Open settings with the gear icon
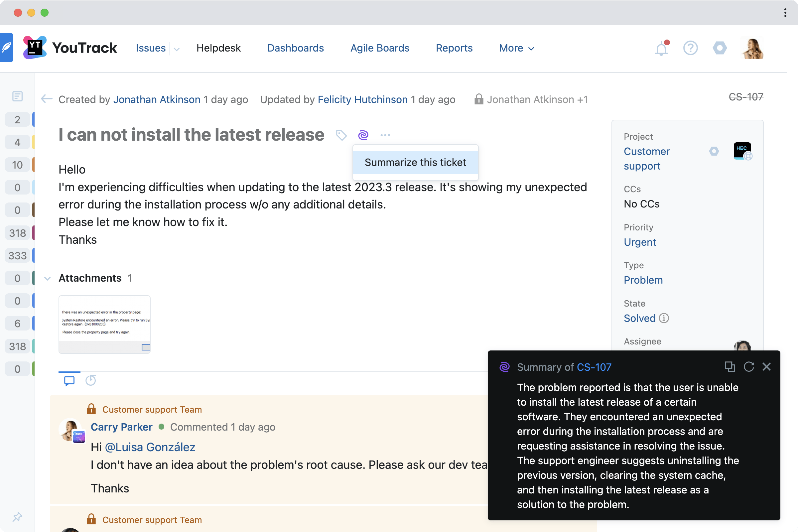The width and height of the screenshot is (798, 532). pos(720,48)
